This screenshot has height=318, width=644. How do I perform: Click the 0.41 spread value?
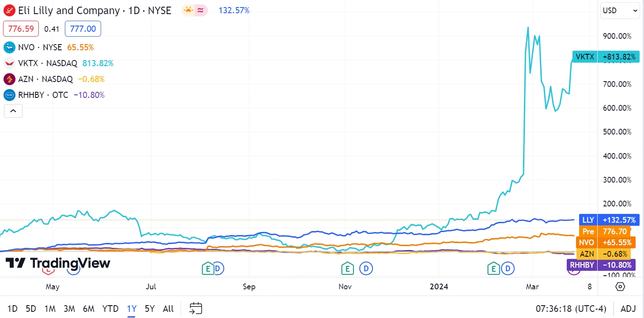pos(52,29)
